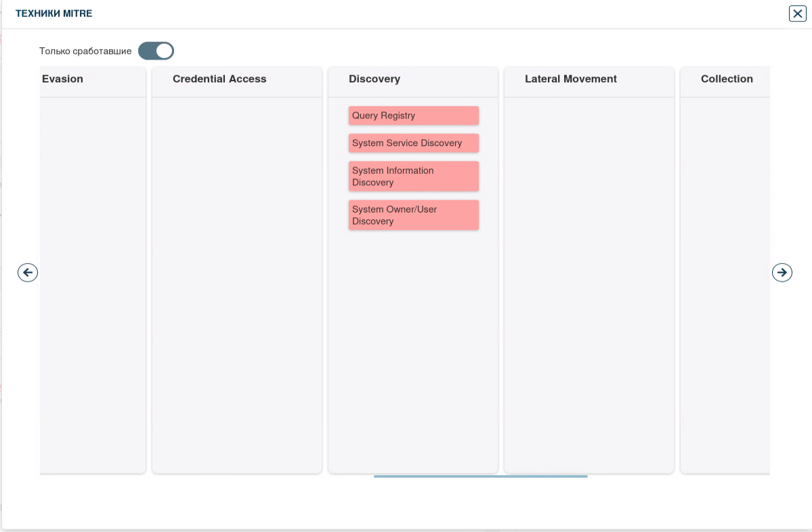Select the System Information Discovery card

413,177
